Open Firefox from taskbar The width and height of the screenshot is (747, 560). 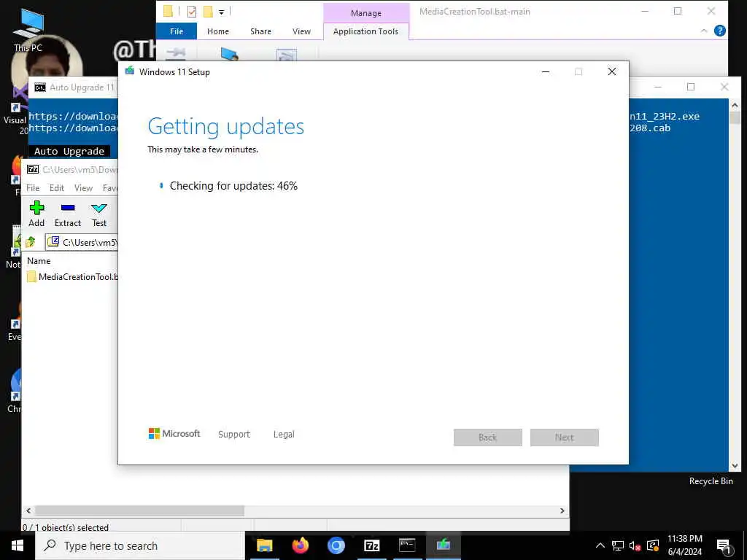pyautogui.click(x=300, y=545)
